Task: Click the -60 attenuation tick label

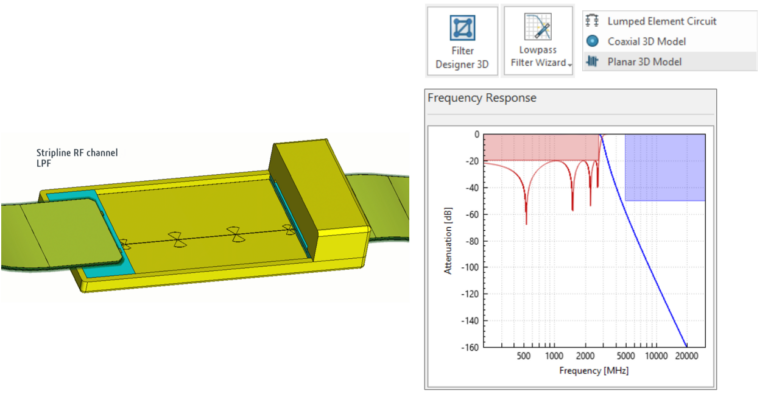Action: [x=472, y=214]
